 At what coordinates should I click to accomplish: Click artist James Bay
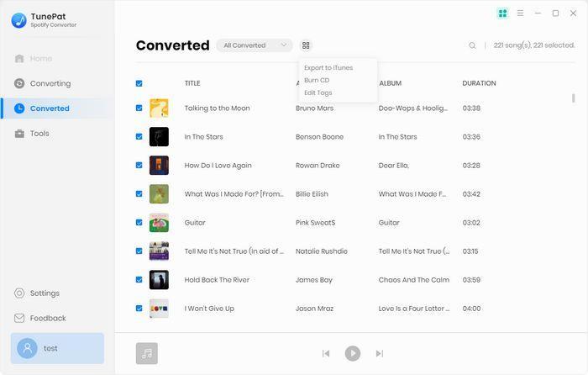coord(314,280)
